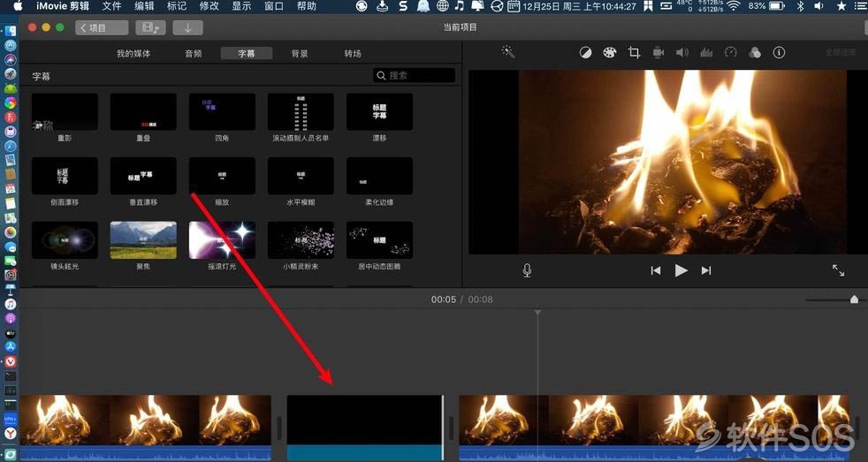Select the 重影 title thumbnail
868x462 pixels.
(x=65, y=112)
